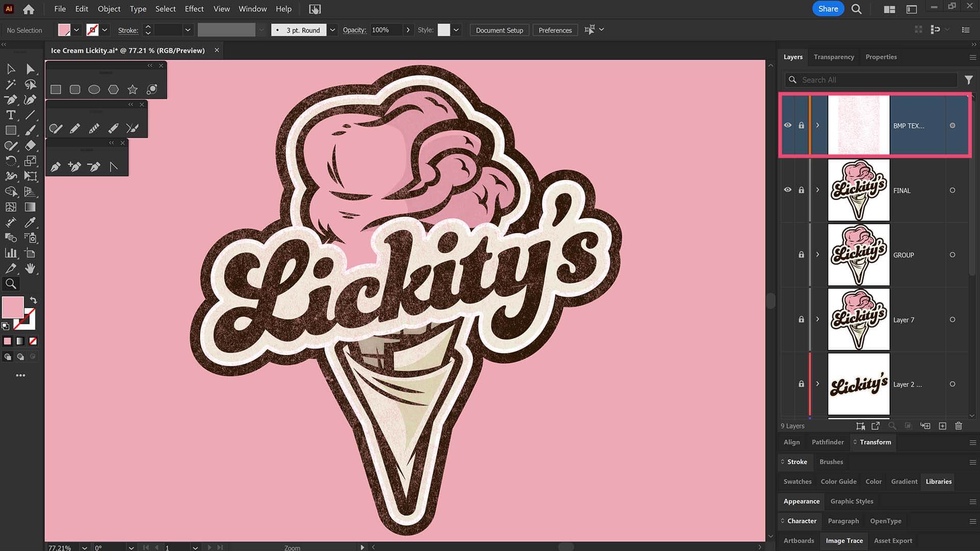Pick the Polygon tool in floating panel
Screen dimensions: 980x551
(x=113, y=89)
